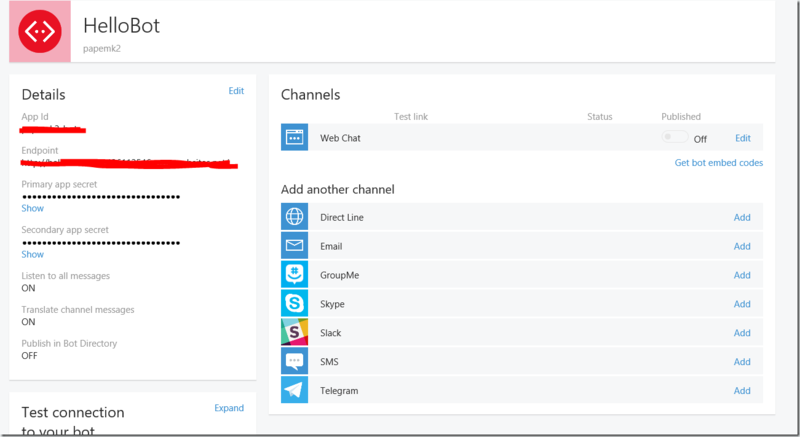Click the SMS speech bubble icon
Screen dimensions: 800x437
294,361
